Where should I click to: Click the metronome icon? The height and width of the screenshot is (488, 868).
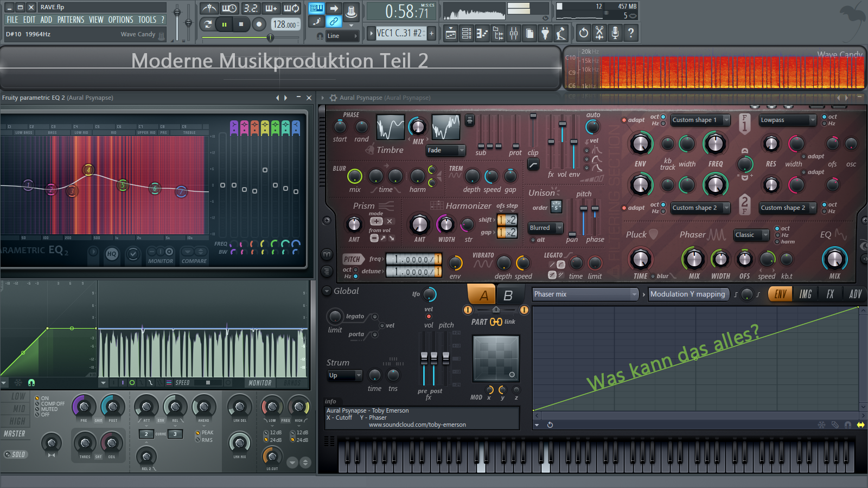tap(209, 9)
